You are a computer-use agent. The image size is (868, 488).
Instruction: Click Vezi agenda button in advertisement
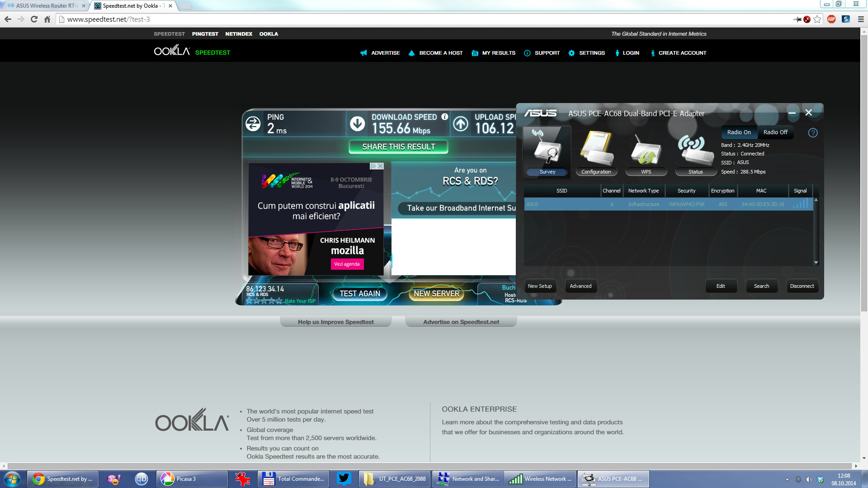coord(347,264)
